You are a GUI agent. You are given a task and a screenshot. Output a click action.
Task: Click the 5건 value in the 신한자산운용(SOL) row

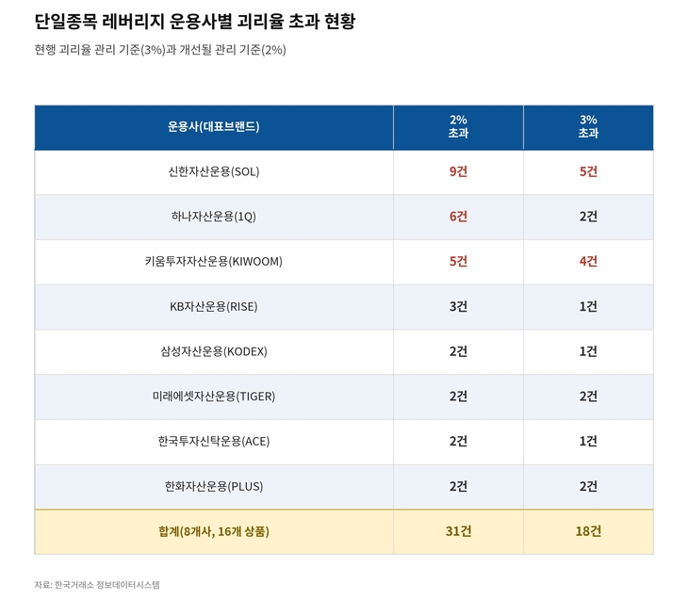tap(588, 171)
